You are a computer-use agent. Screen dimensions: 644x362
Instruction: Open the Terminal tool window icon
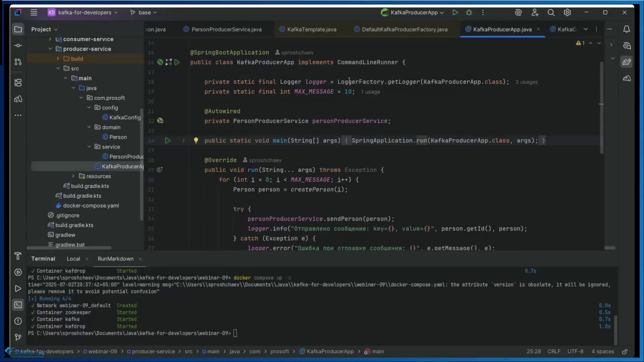click(18, 305)
